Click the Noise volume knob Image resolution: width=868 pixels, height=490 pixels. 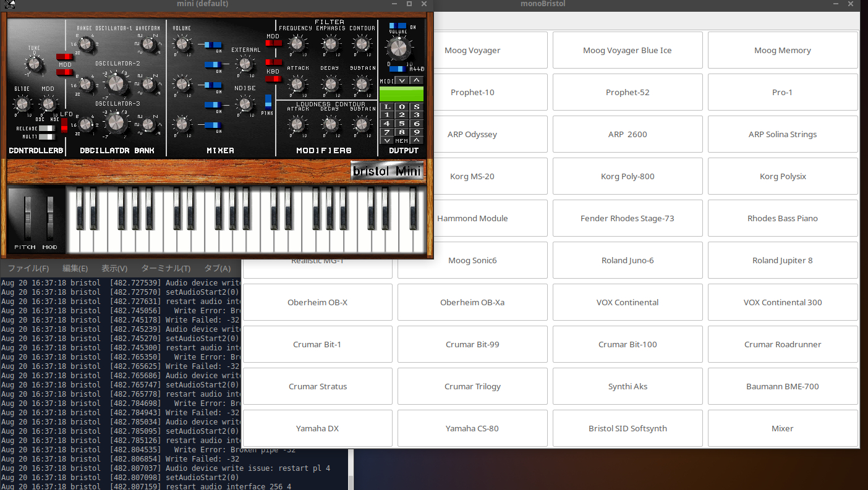point(245,104)
